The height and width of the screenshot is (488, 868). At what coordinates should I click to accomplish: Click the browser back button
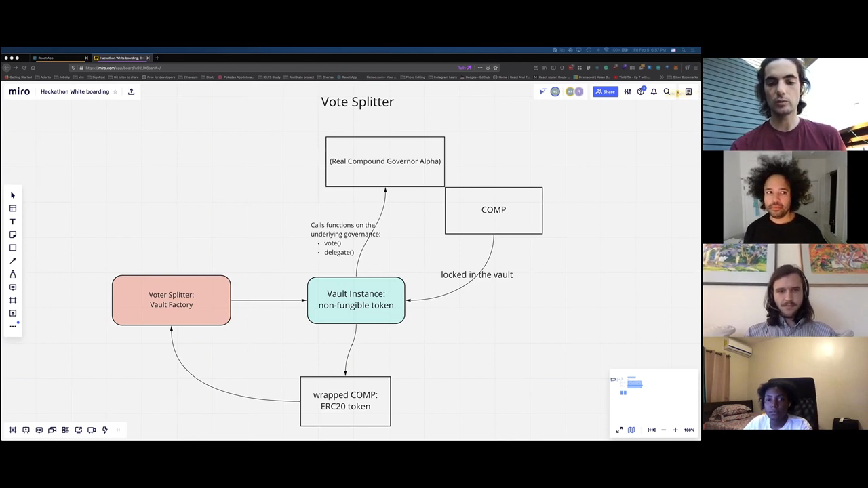pos(7,68)
